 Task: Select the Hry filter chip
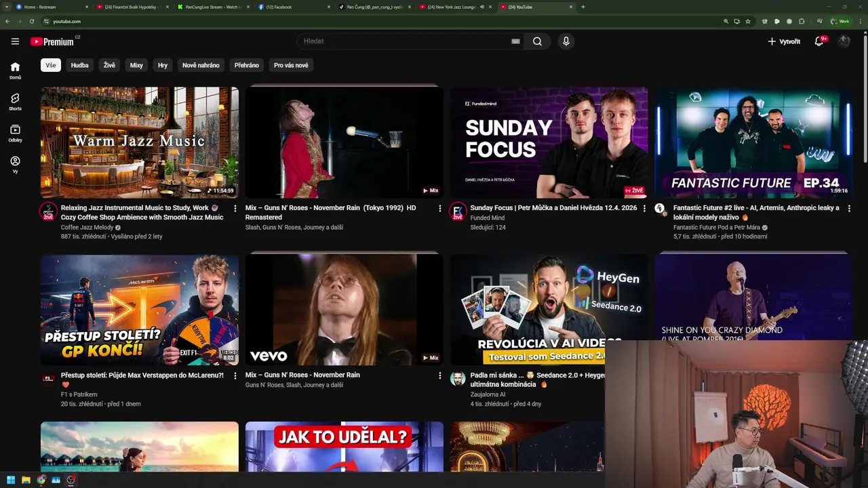163,65
